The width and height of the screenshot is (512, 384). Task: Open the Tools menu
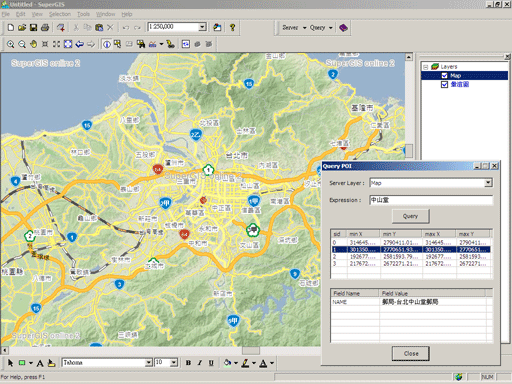(x=83, y=14)
